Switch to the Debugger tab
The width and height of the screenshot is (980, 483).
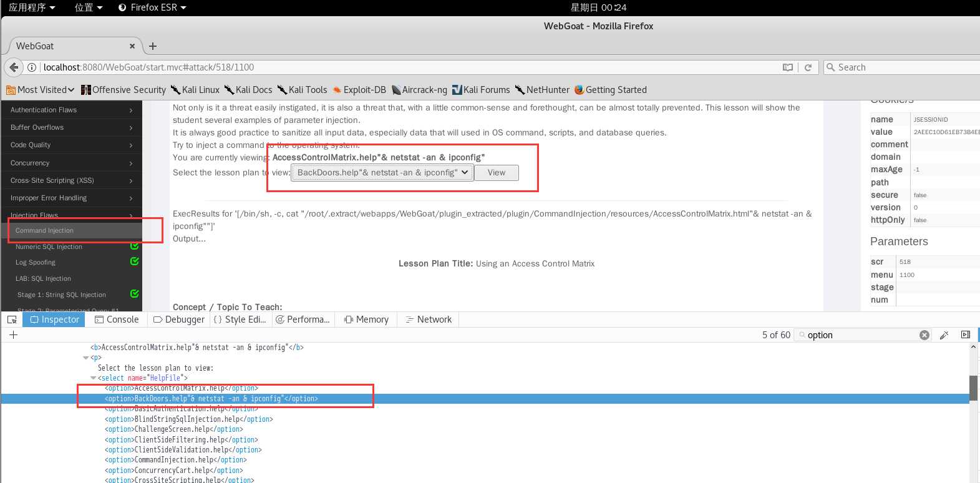[179, 320]
